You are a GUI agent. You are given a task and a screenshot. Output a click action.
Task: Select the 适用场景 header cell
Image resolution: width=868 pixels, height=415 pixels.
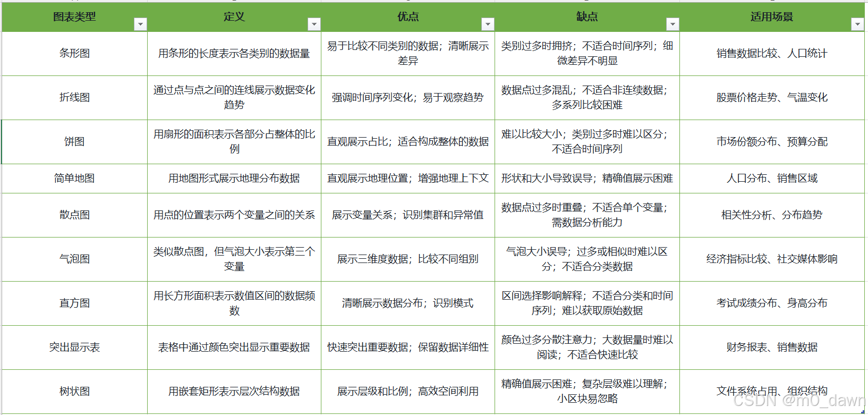[772, 17]
